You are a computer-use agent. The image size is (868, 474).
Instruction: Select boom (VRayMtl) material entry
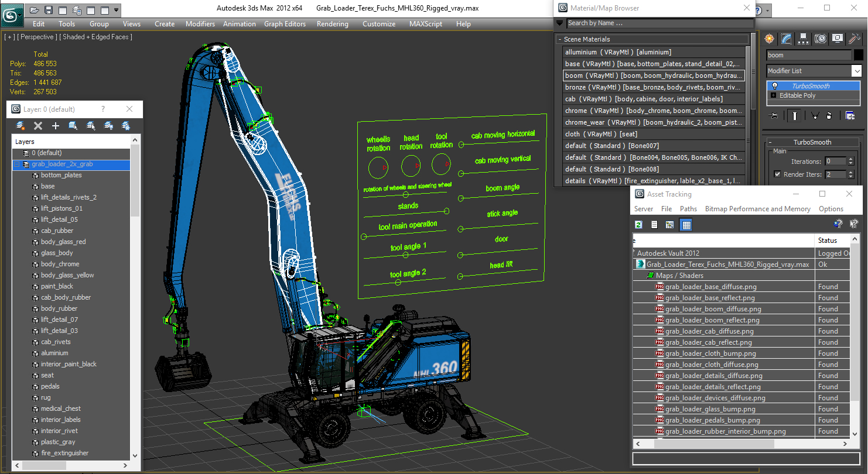click(654, 75)
